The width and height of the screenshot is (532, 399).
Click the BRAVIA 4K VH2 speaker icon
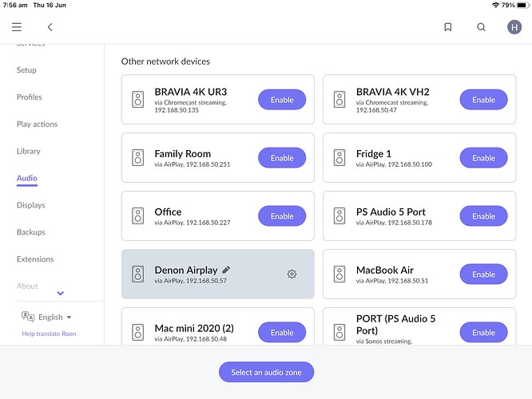(339, 99)
